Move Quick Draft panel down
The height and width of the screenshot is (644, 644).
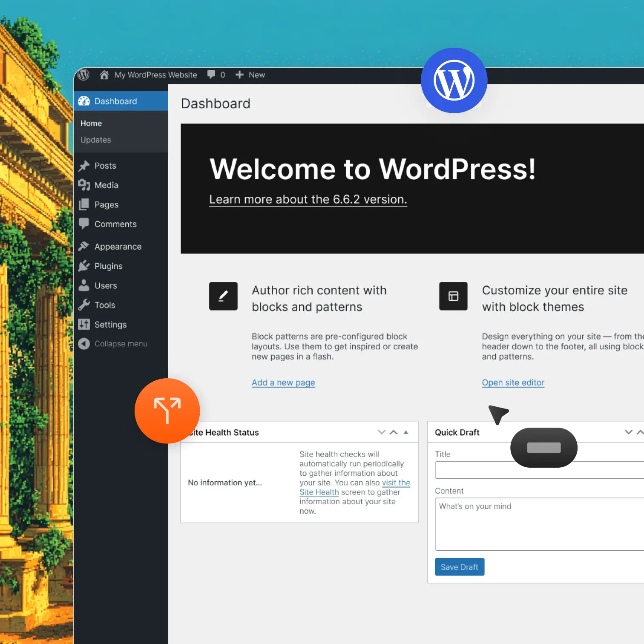coord(628,432)
